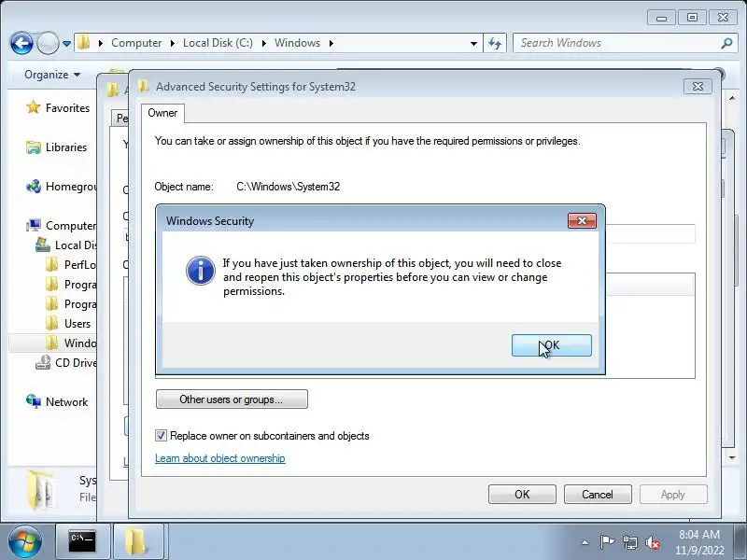This screenshot has height=560, width=747.
Task: Click the CD Drive icon in the tree
Action: tap(43, 362)
